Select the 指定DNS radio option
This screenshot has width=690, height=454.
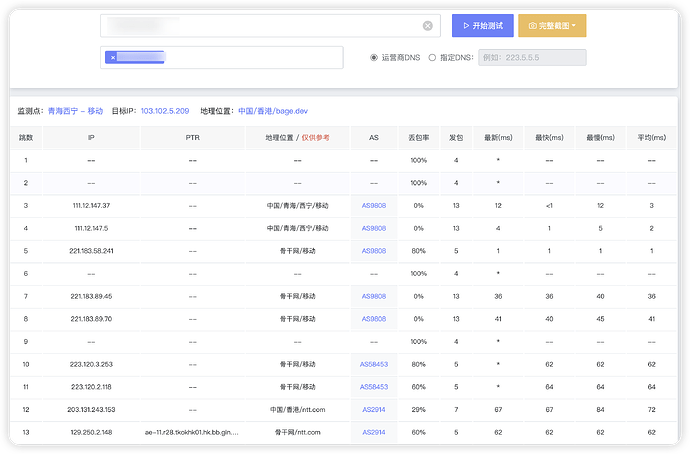pyautogui.click(x=432, y=58)
